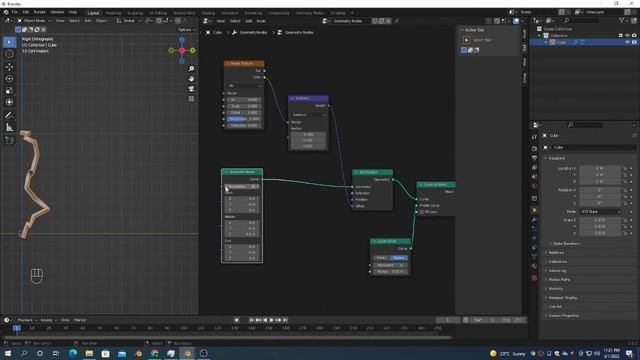Screen dimensions: 640x360
Task: Click the Windows Start button
Action: coord(8,353)
